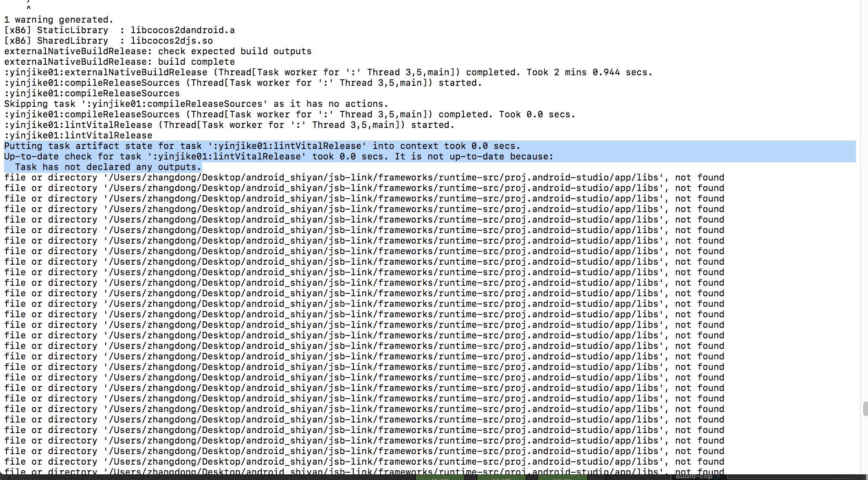Click on libcocos2djs.so in the log
This screenshot has width=868, height=480.
pyautogui.click(x=171, y=41)
